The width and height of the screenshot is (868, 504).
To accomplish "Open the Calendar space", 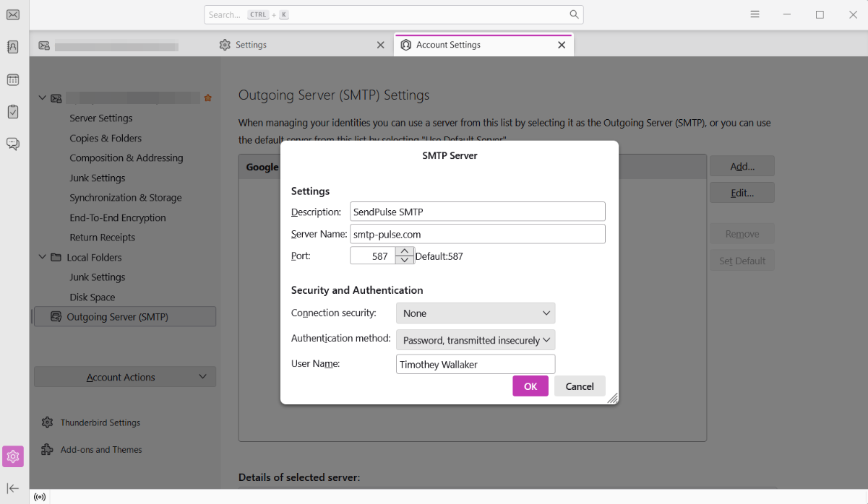I will pyautogui.click(x=13, y=79).
